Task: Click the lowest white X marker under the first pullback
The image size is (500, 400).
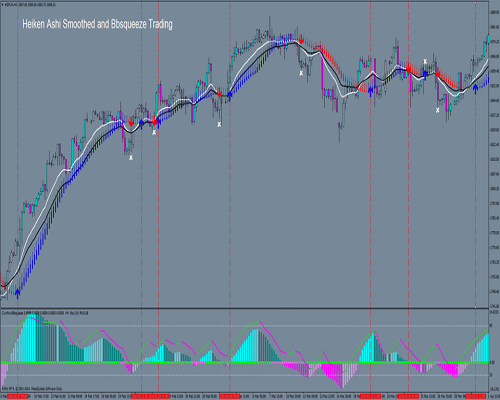Action: tap(131, 158)
